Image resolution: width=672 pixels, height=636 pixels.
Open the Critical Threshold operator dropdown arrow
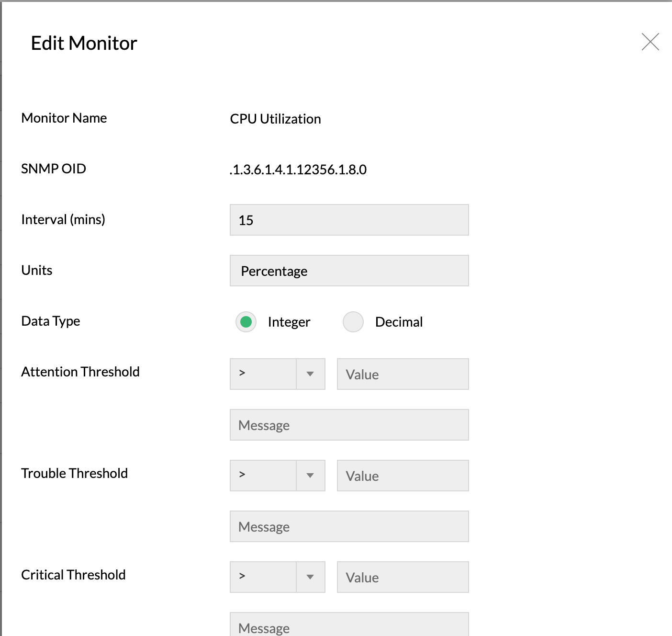click(x=311, y=577)
